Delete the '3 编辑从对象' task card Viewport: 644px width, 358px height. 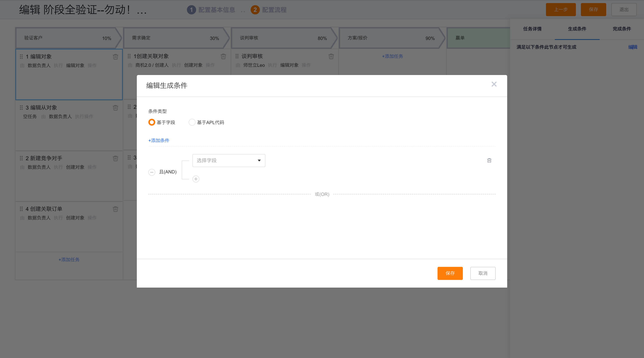click(115, 108)
